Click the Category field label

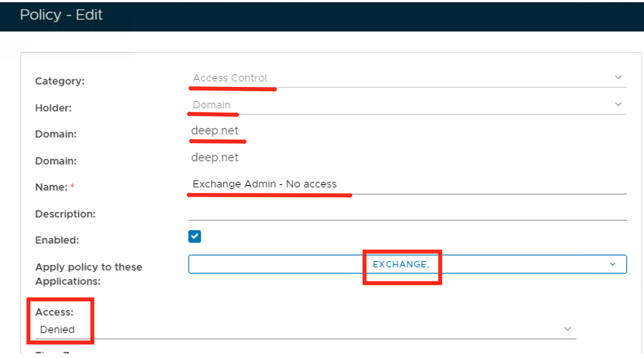point(60,81)
